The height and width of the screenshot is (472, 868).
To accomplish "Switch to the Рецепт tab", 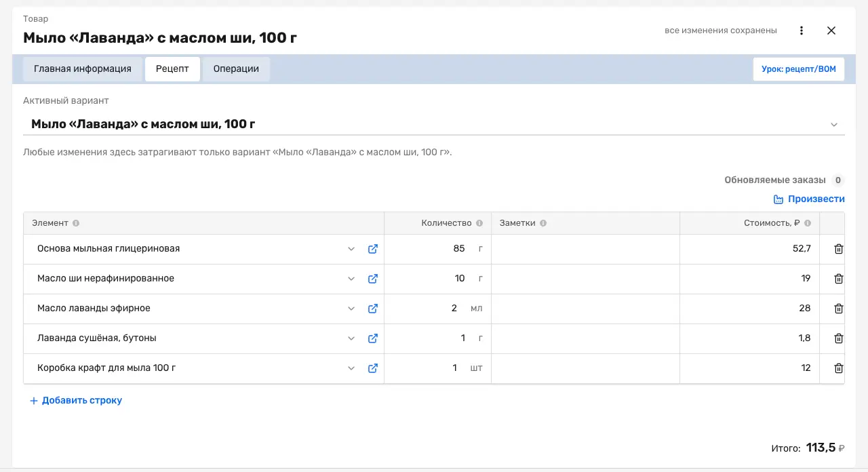I will click(172, 69).
